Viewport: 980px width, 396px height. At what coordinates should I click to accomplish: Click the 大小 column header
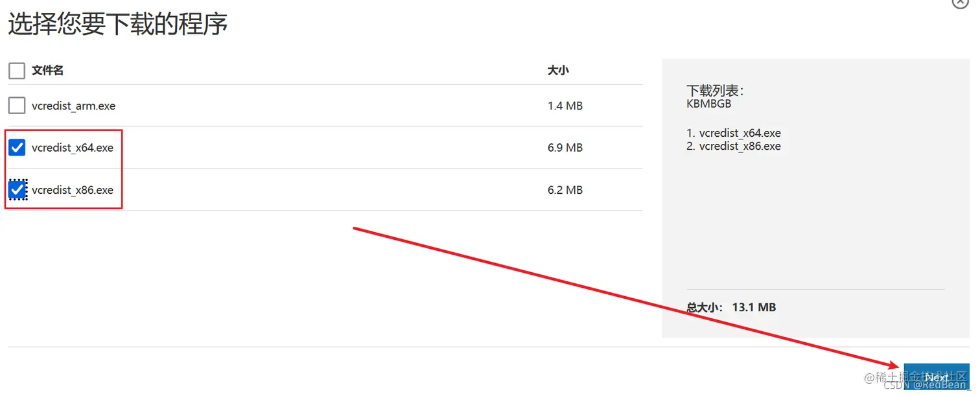coord(558,70)
